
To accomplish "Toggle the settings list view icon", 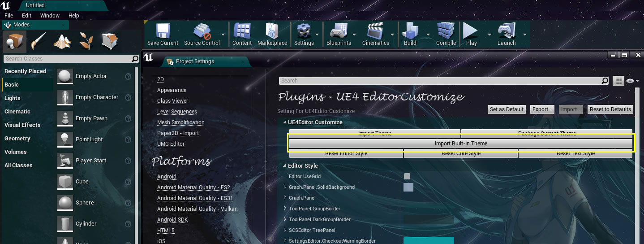I will coord(618,81).
